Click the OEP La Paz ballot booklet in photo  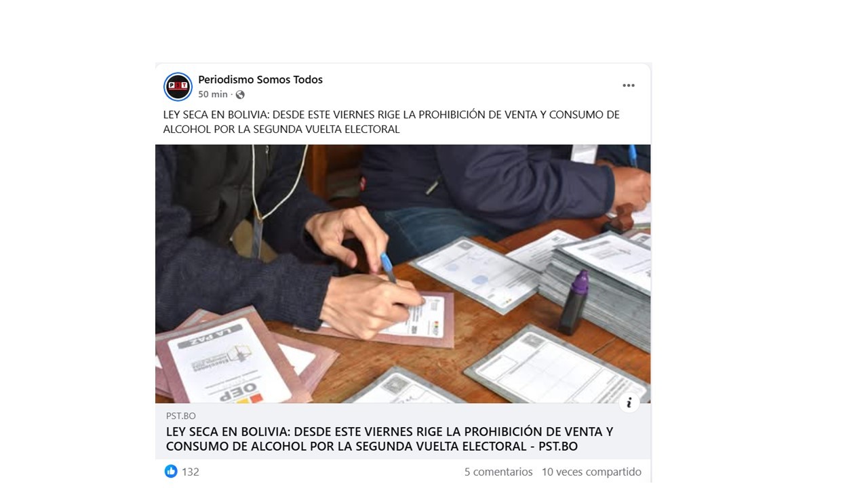pos(228,359)
